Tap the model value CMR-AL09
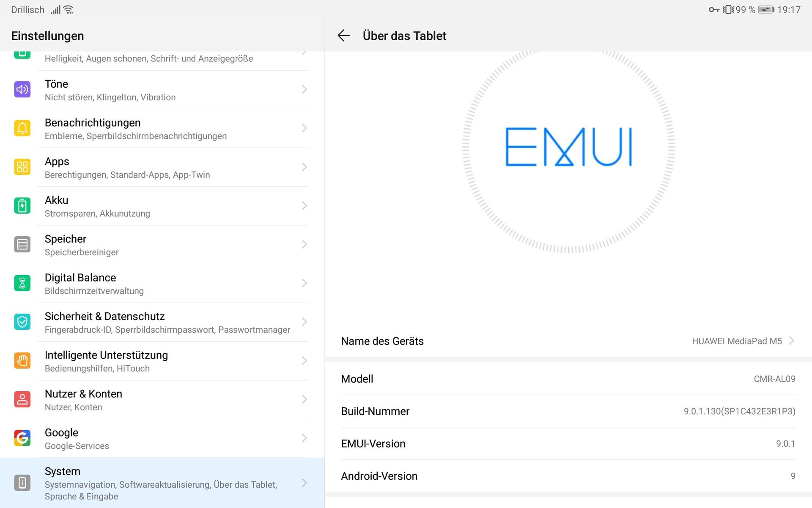812x508 pixels. click(x=774, y=379)
